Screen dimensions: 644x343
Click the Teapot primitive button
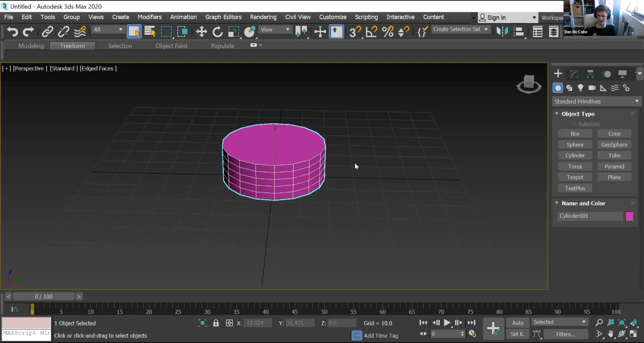(575, 177)
